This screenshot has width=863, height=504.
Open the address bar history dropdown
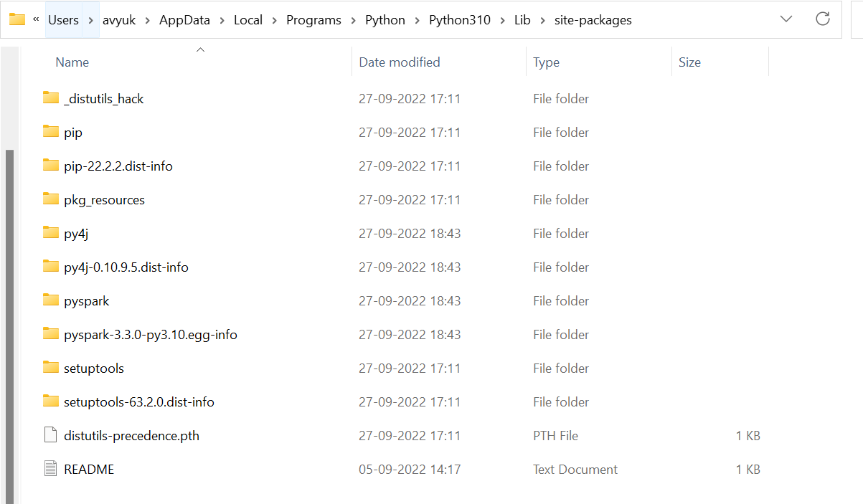(786, 19)
